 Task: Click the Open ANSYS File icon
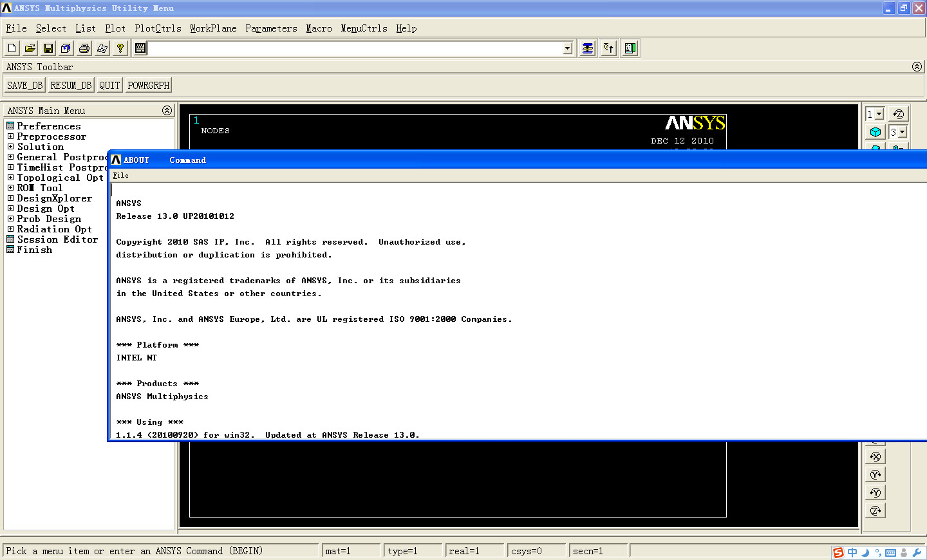(30, 48)
